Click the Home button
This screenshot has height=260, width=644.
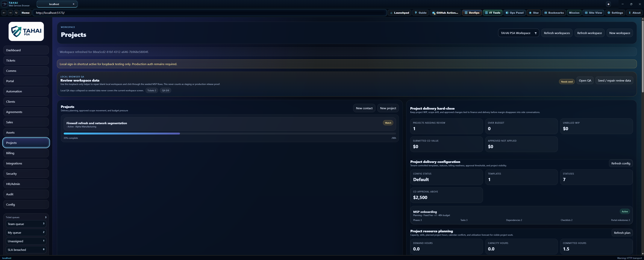25,13
